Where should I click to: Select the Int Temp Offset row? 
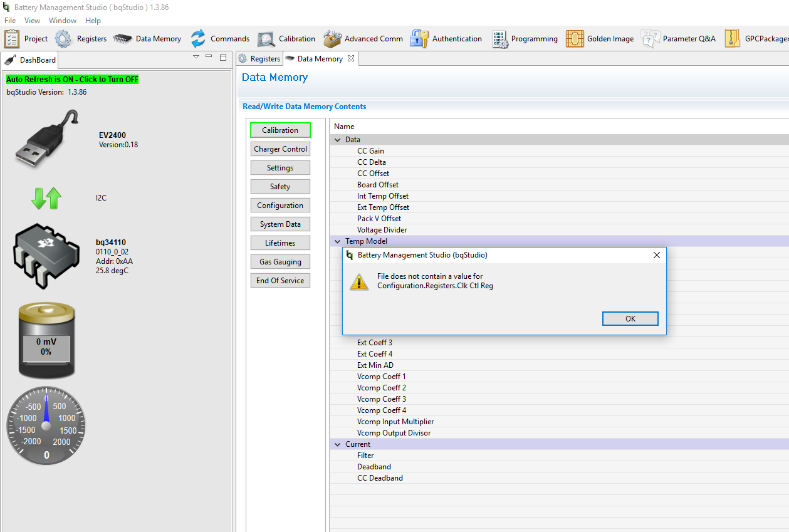click(559, 196)
